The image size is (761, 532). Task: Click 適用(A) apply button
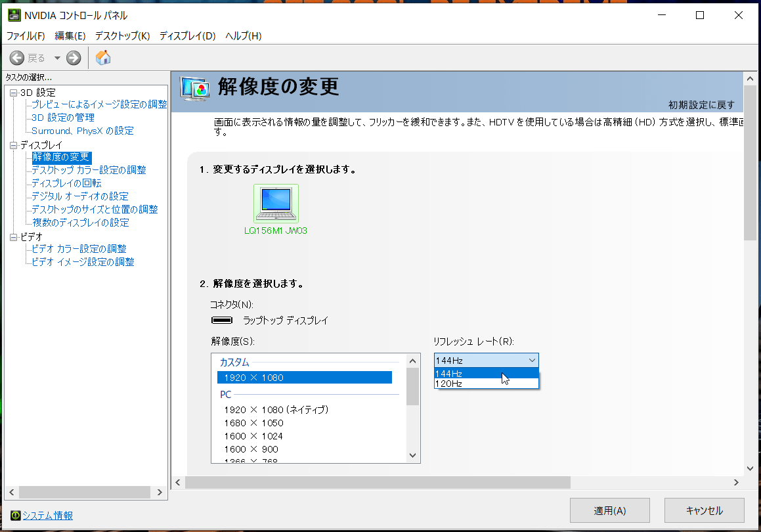click(609, 510)
